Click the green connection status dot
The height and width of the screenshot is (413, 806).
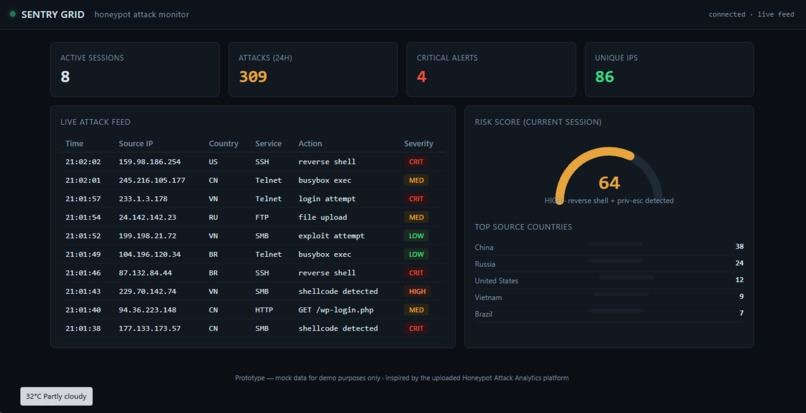[12, 14]
